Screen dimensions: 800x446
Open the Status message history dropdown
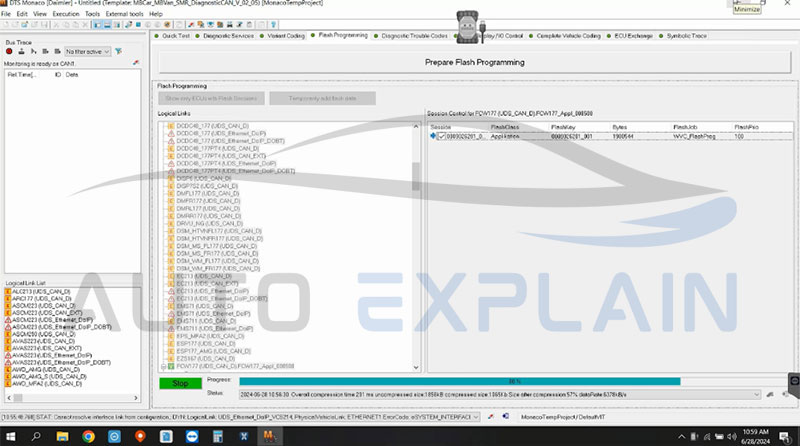tap(757, 394)
